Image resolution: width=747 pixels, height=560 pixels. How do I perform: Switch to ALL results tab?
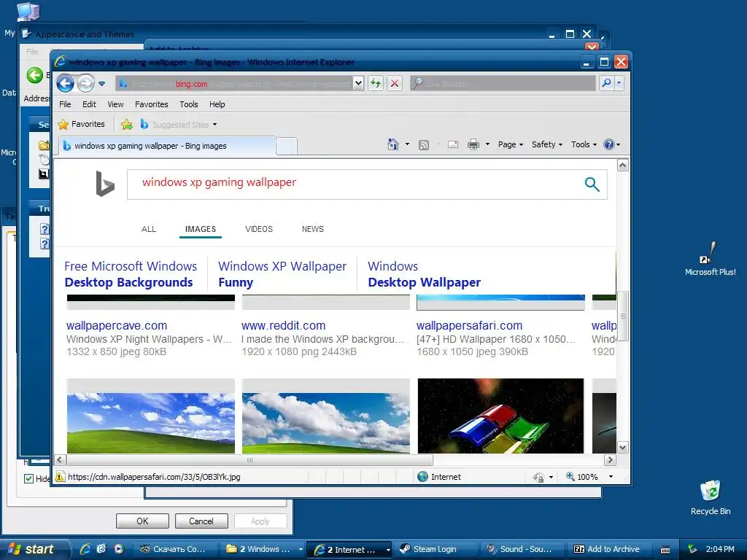click(x=149, y=229)
